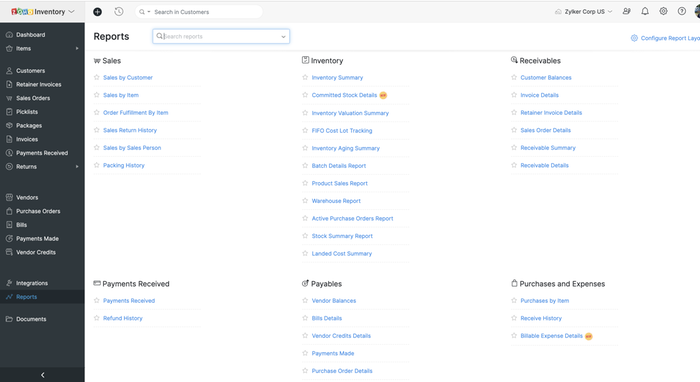Click the quick create plus icon
The height and width of the screenshot is (382, 700).
tap(97, 12)
